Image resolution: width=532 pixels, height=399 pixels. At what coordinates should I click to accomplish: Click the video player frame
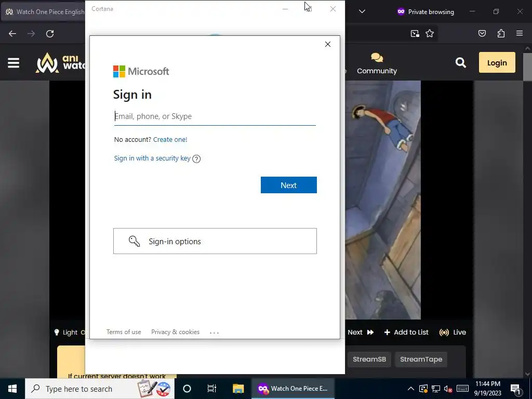coord(409,200)
